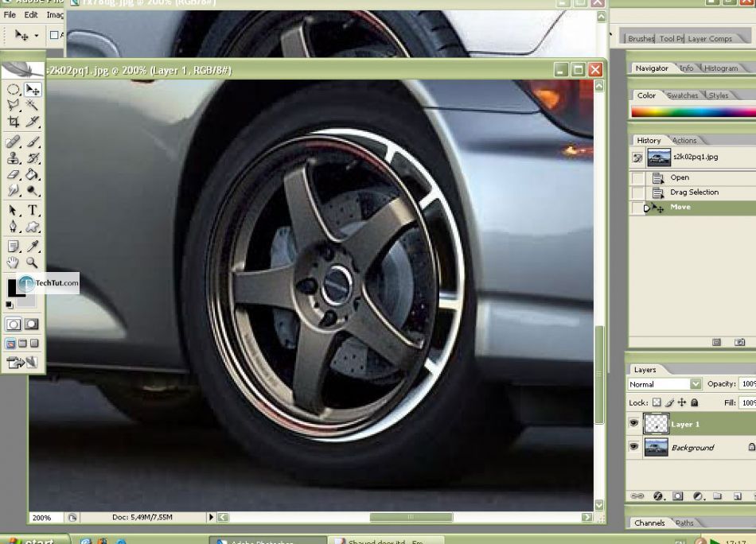
Task: Select the Clone Stamp tool
Action: click(13, 158)
